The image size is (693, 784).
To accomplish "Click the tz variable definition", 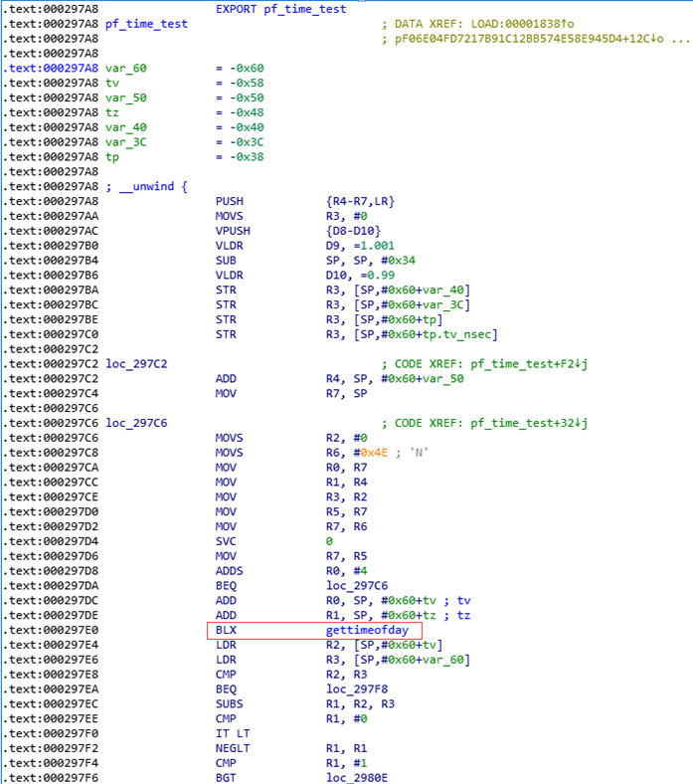I will coord(184,112).
